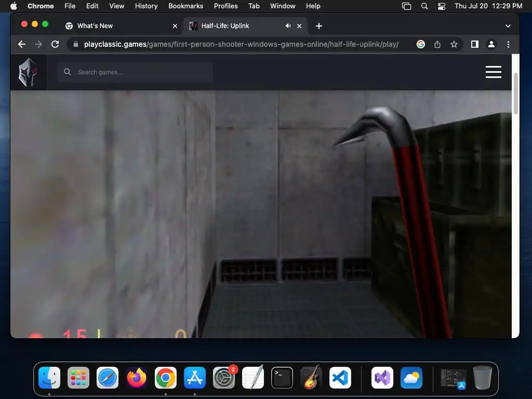Open Control Center in menu bar
532x399 pixels.
[x=442, y=6]
